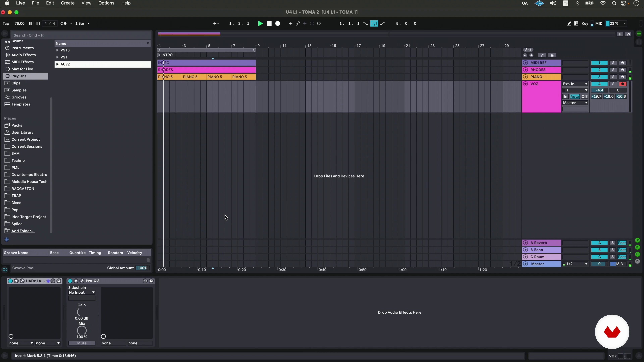Expand the VST3 plug-in folder
Image resolution: width=644 pixels, height=362 pixels.
pos(58,50)
